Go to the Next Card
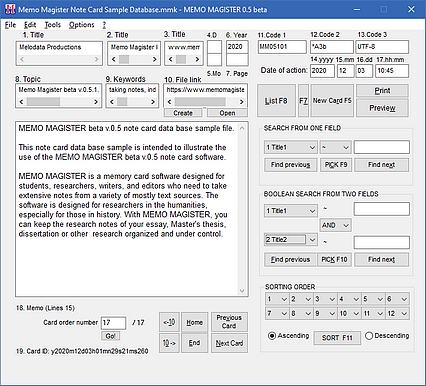This screenshot has height=386, width=426. (x=229, y=343)
